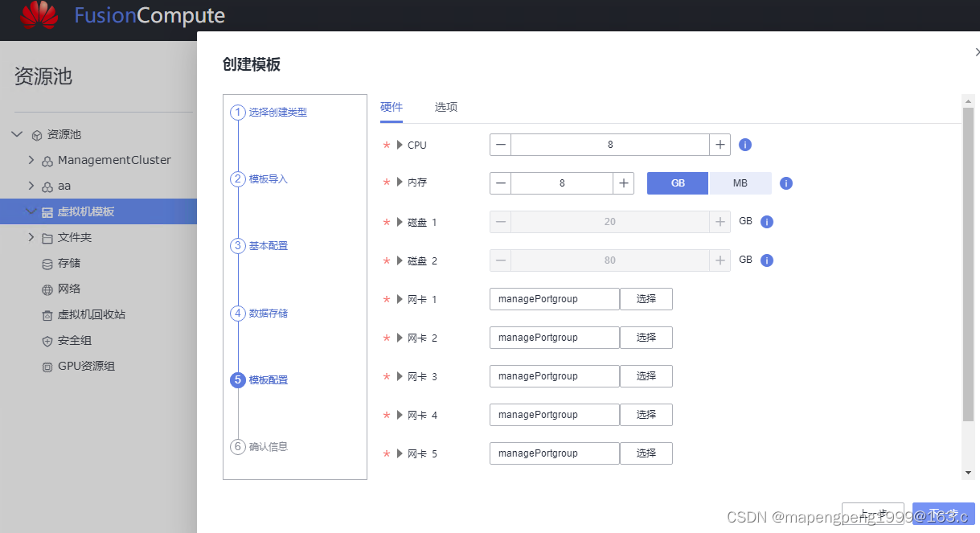This screenshot has width=980, height=533.
Task: Click the 创建模板 dialog title
Action: (x=252, y=65)
